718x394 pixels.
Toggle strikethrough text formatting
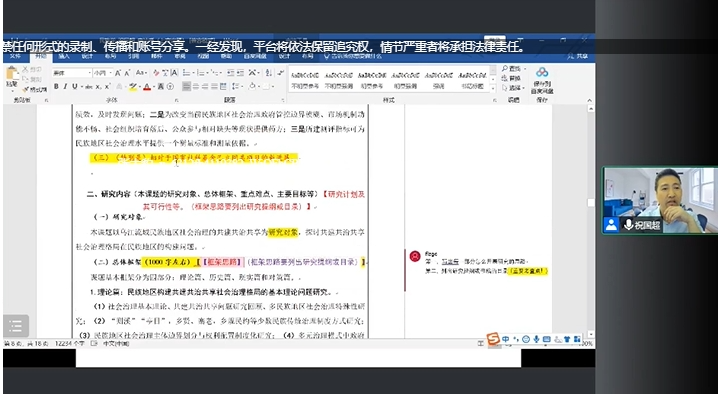pos(88,87)
